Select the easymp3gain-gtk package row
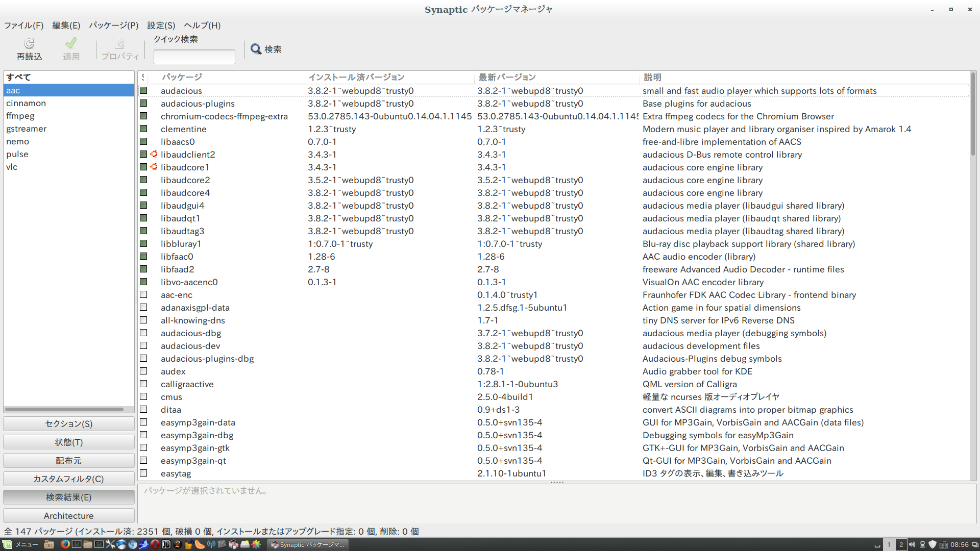Screen dimensions: 980x551 (x=554, y=447)
